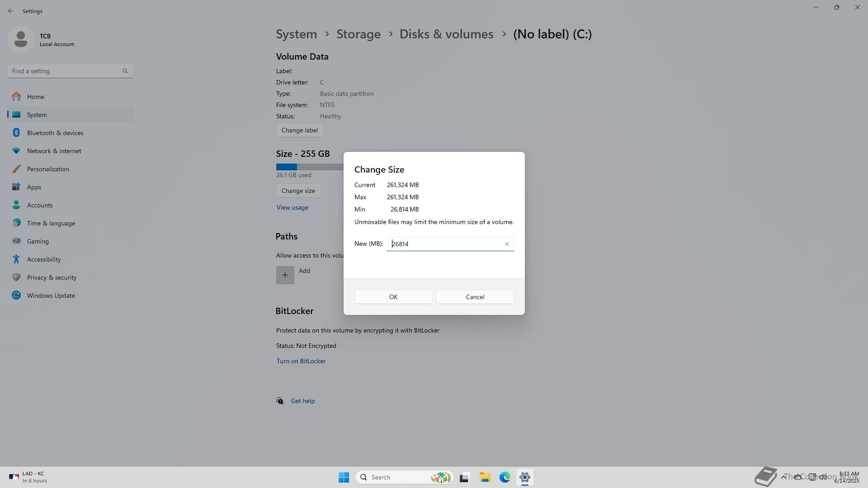Click the search magnifier in Find a setting

click(125, 71)
